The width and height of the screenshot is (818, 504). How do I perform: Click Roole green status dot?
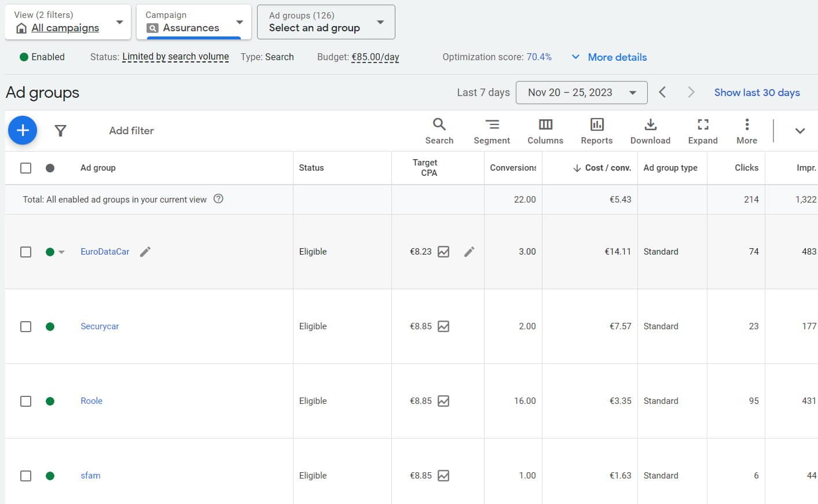(50, 401)
